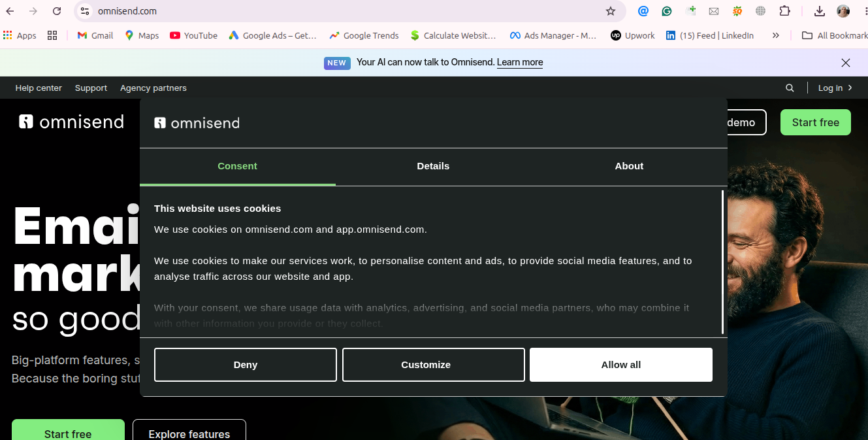Open the Extensions puzzle piece menu
The image size is (868, 440).
point(784,11)
